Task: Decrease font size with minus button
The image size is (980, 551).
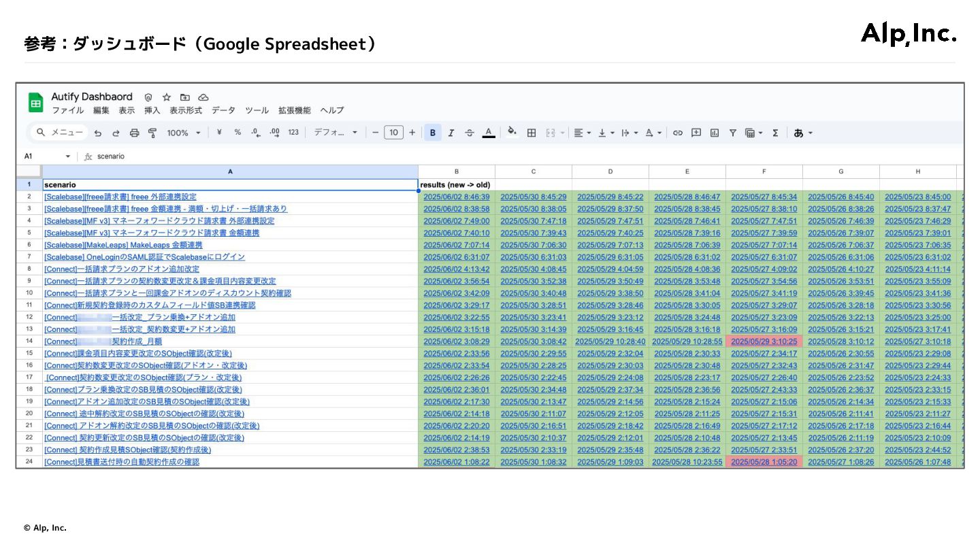Action: click(x=375, y=133)
